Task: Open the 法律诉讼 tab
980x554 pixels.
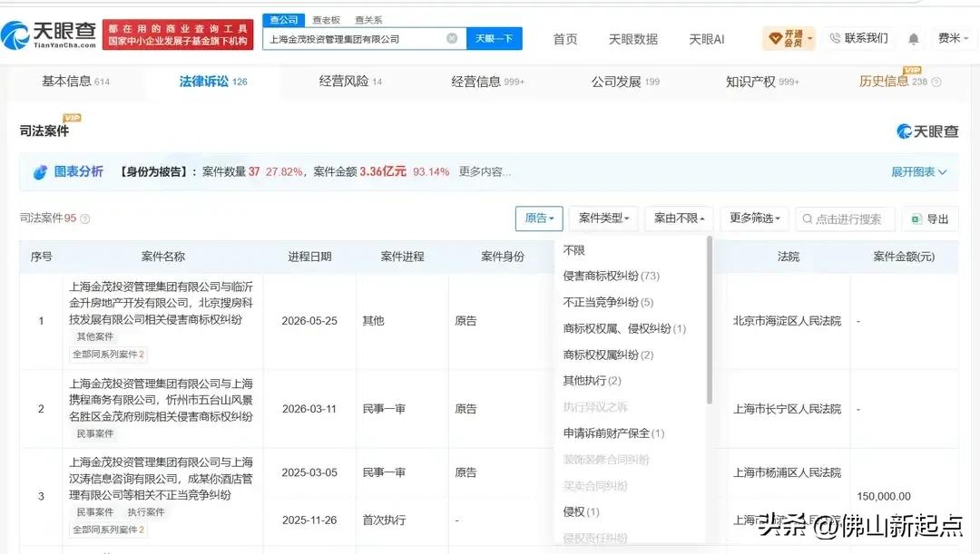Action: 213,82
